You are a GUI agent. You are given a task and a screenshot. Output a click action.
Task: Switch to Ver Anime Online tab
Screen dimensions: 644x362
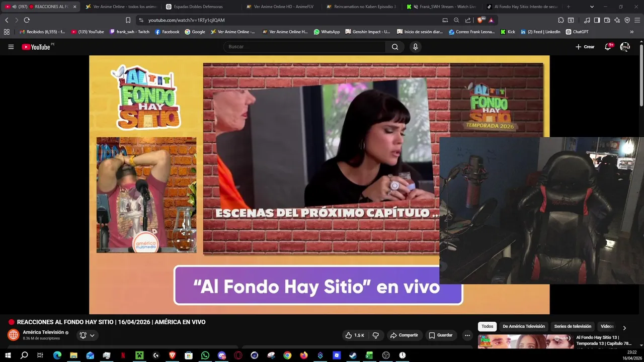pos(121,7)
